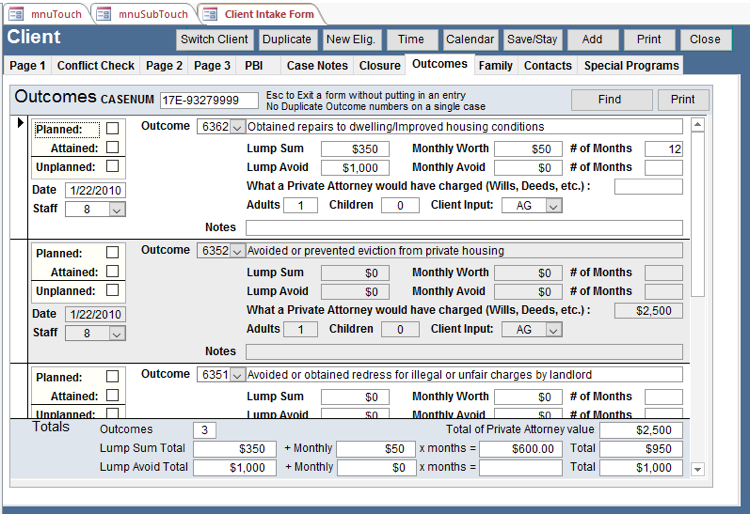This screenshot has width=750, height=514.
Task: Enable the Unplanned checkbox for outcome 6362
Action: pyautogui.click(x=113, y=167)
